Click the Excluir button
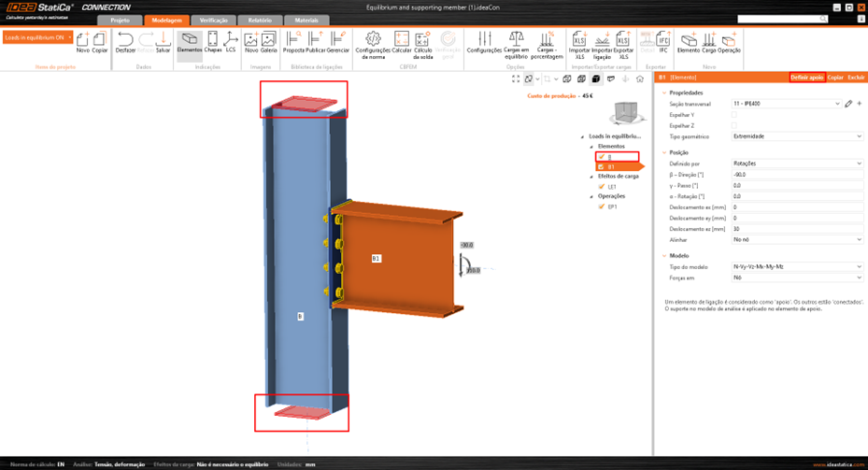Viewport: 868px width, 470px height. click(x=856, y=78)
